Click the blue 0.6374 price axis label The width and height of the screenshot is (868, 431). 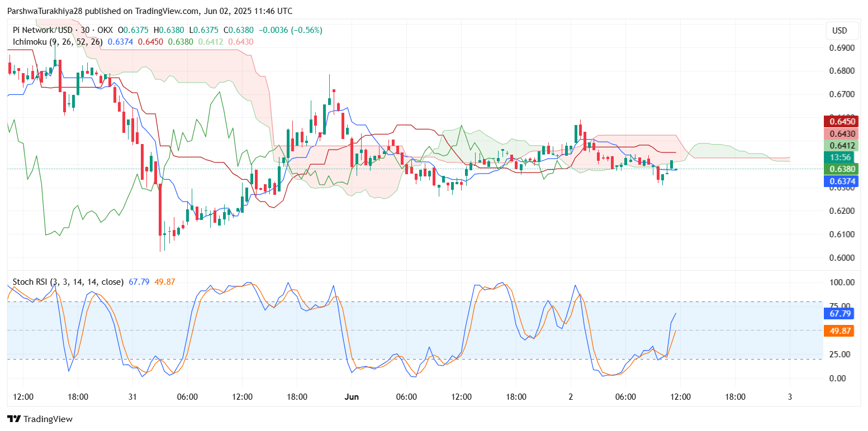[841, 181]
